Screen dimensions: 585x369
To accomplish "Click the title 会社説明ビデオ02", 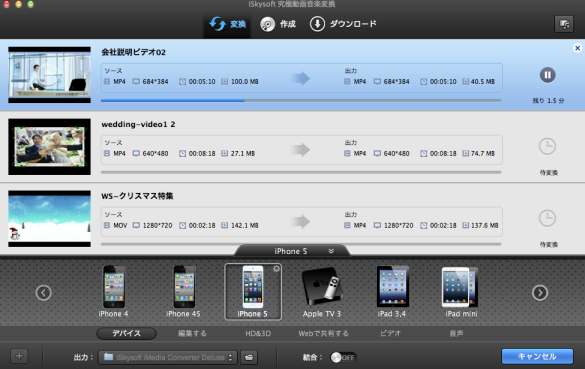I will 133,52.
